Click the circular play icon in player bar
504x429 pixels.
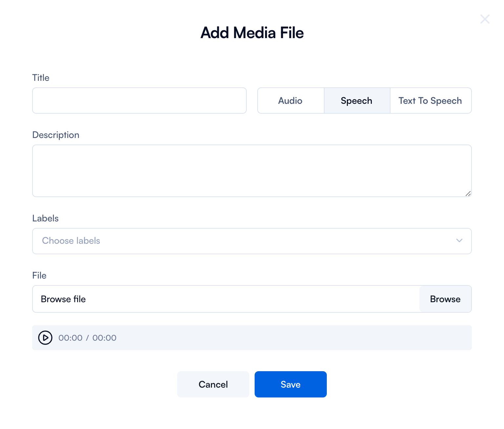(x=45, y=338)
